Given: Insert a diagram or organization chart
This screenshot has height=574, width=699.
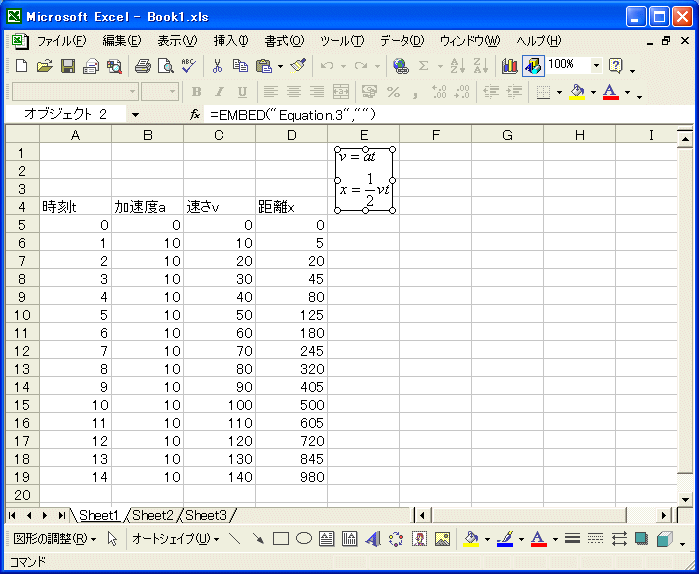Looking at the screenshot, I should click(x=395, y=539).
